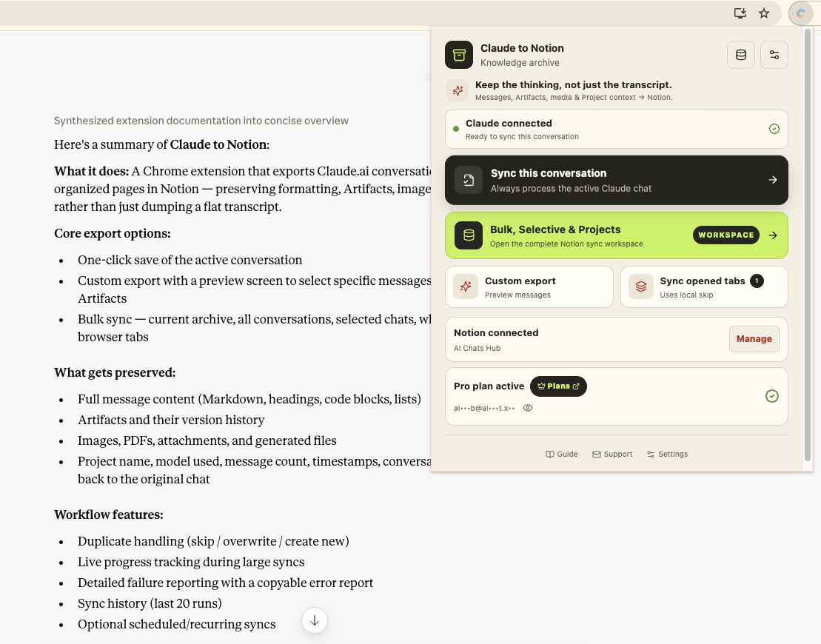Open the Claude extension icon in toolbar
The width and height of the screenshot is (821, 644).
(x=800, y=13)
